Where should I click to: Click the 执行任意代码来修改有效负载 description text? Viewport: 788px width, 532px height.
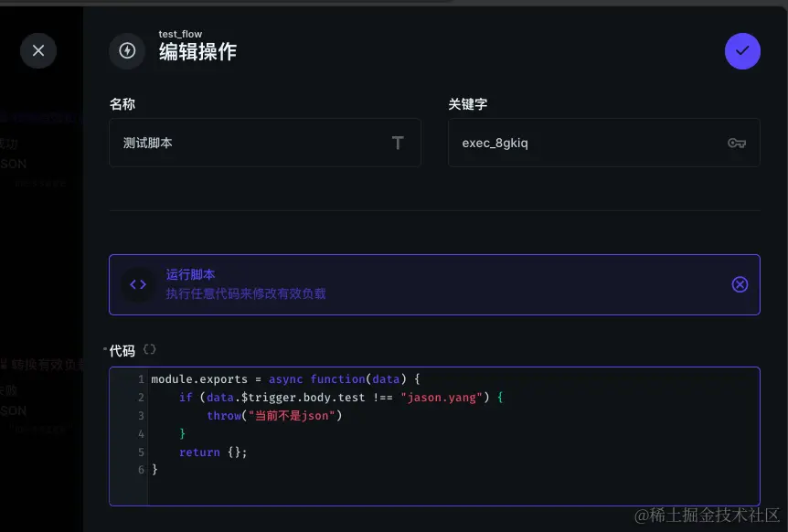pos(246,294)
